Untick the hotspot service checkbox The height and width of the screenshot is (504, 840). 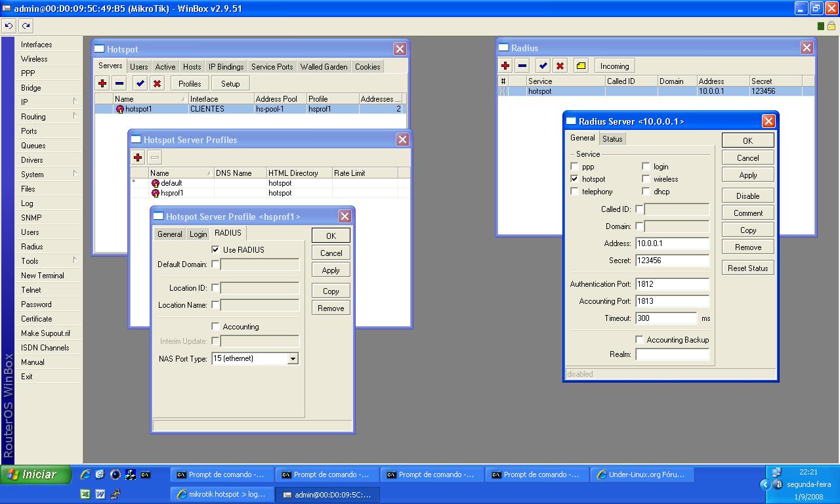tap(575, 179)
